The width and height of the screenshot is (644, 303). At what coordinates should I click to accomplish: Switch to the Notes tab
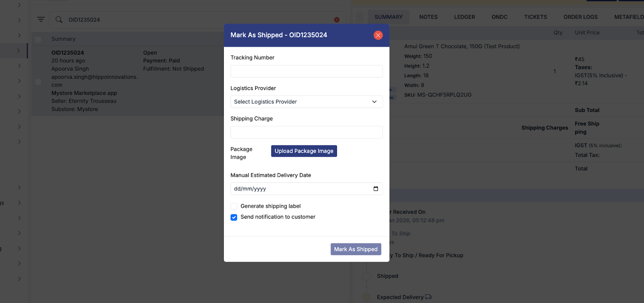428,17
